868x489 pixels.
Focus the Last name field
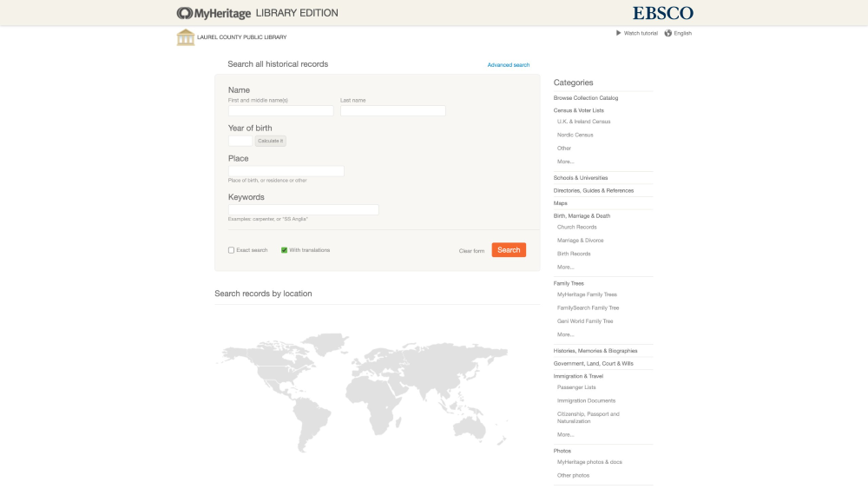393,111
